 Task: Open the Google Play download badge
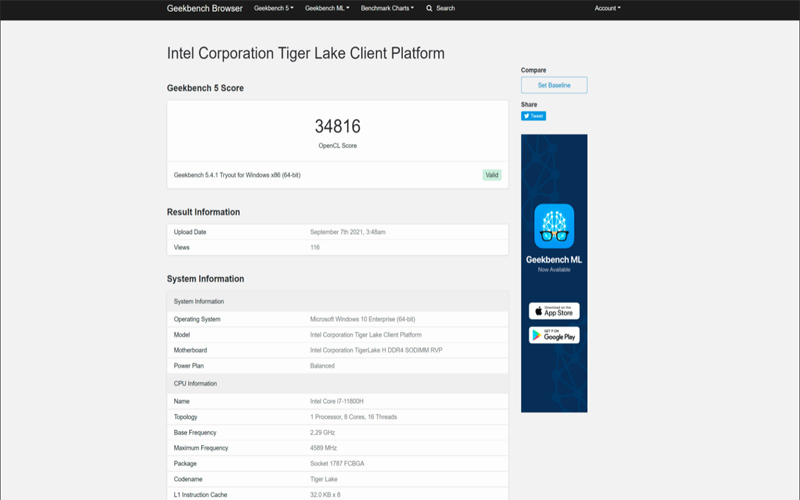(x=554, y=335)
